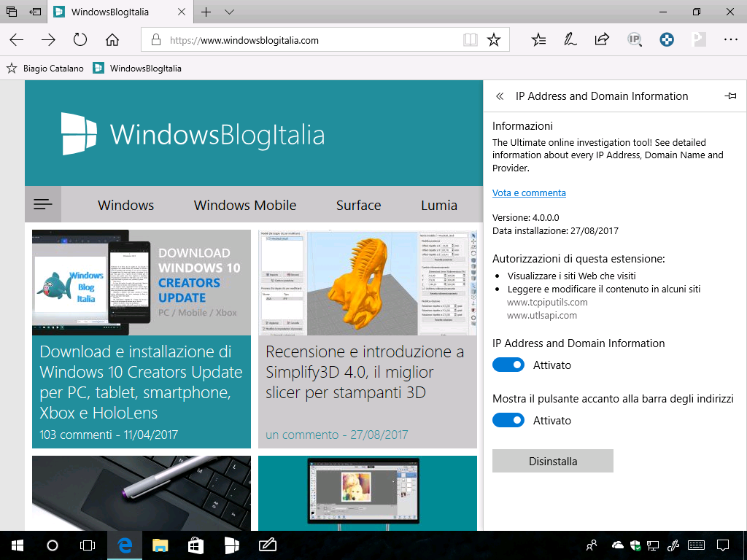Set tabs aside using the title bar icon
This screenshot has width=747, height=560.
pyautogui.click(x=35, y=12)
